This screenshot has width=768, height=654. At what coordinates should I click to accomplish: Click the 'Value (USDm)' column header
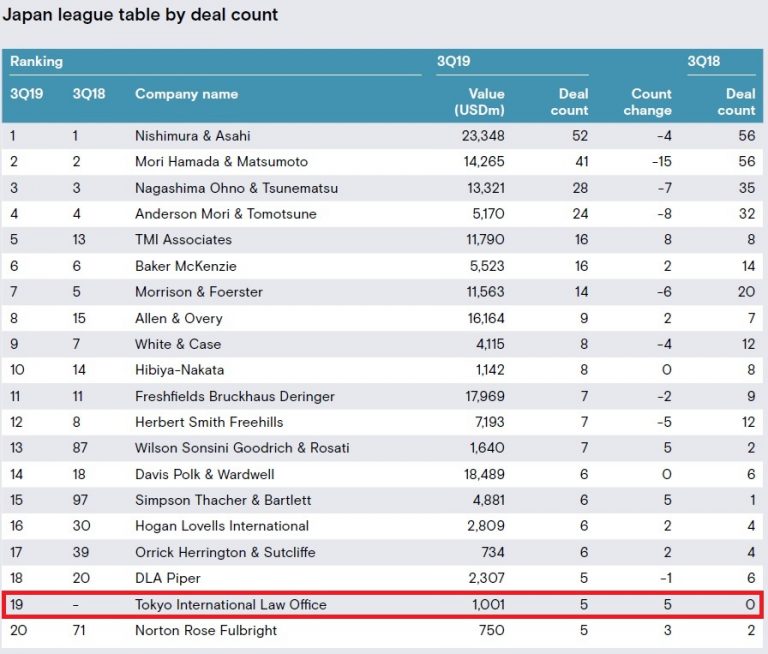pyautogui.click(x=480, y=102)
